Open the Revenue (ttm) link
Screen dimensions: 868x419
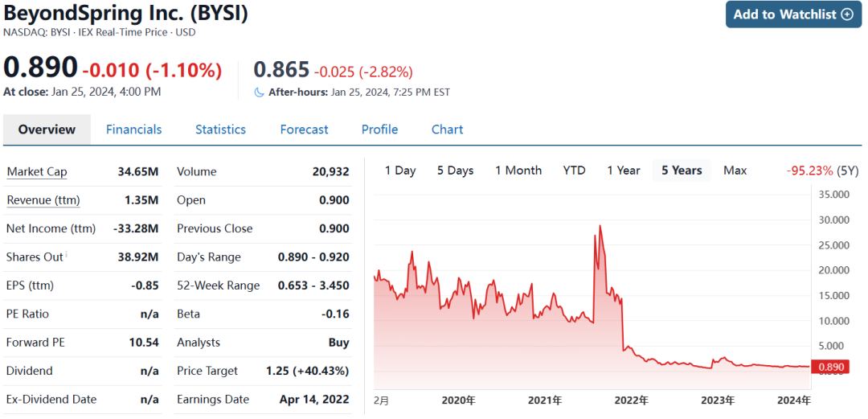click(43, 200)
